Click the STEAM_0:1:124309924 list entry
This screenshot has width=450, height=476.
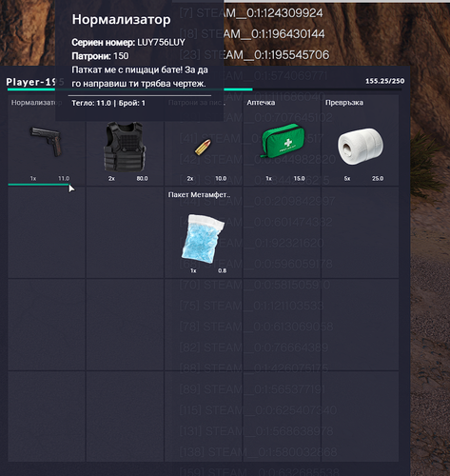tap(251, 13)
